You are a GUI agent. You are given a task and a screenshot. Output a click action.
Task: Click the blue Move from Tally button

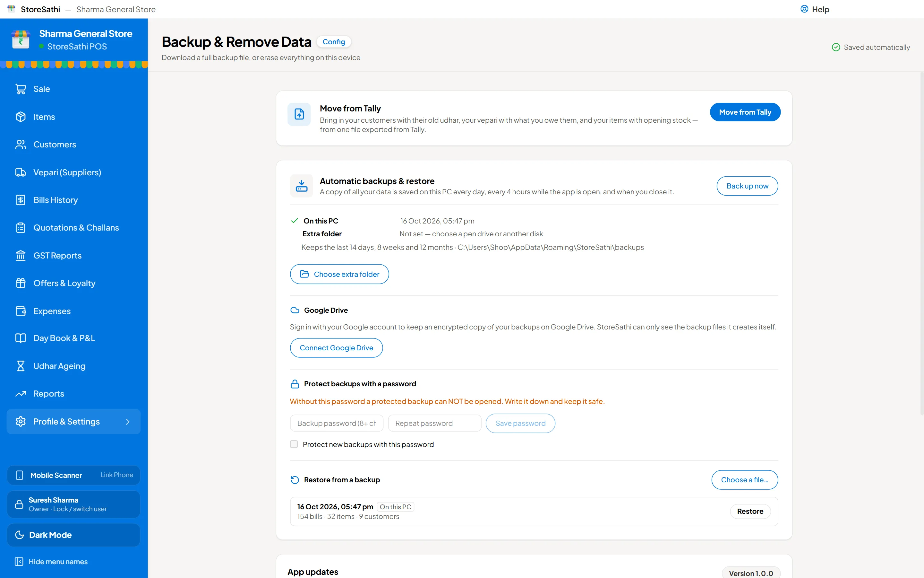pyautogui.click(x=745, y=112)
